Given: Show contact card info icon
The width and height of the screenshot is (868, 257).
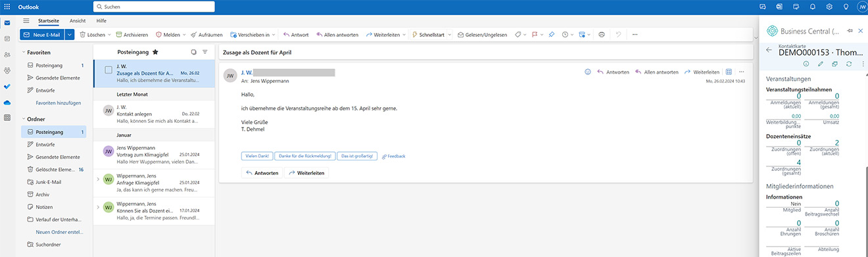Looking at the screenshot, I should [x=806, y=64].
